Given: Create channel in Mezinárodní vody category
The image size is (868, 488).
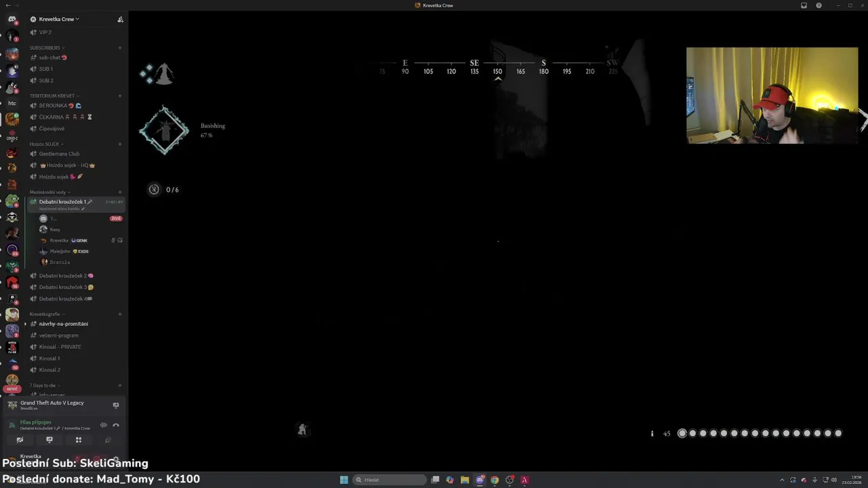Looking at the screenshot, I should (x=120, y=192).
